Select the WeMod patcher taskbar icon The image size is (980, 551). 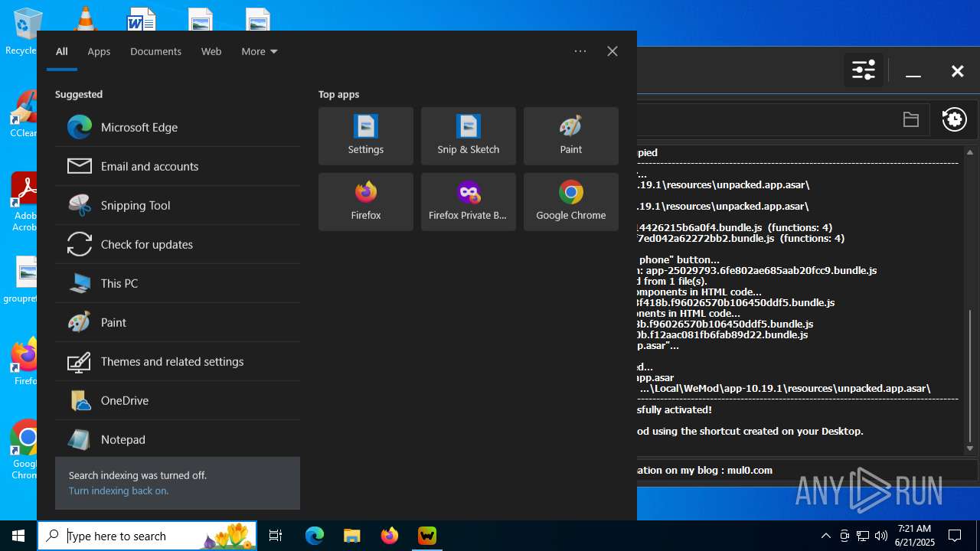(x=427, y=536)
